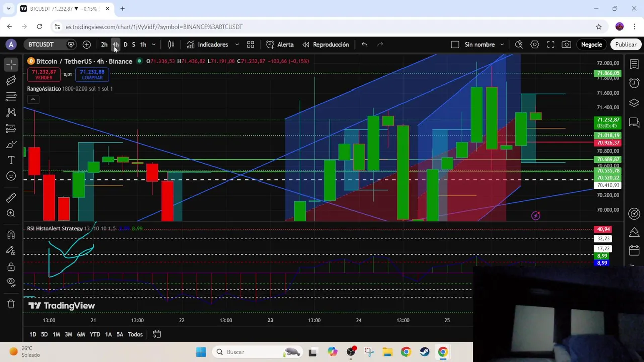Image resolution: width=644 pixels, height=362 pixels.
Task: Collapse the indicator legend chevron
Action: point(33,99)
